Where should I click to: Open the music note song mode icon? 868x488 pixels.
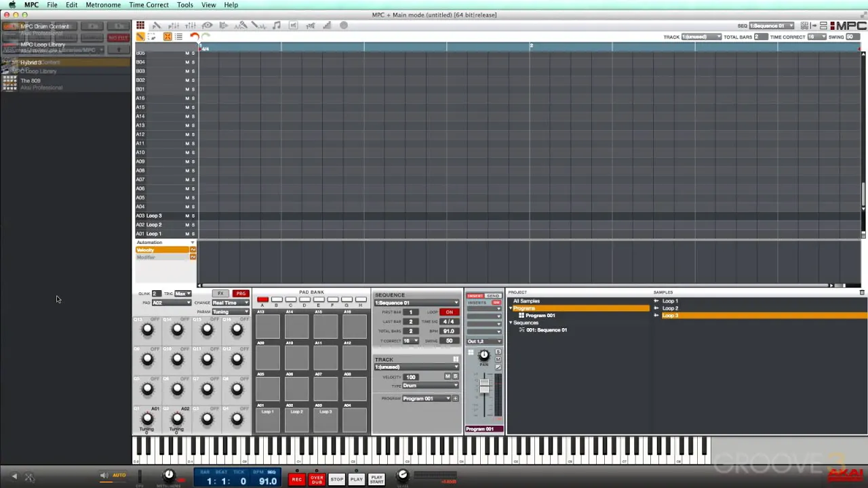point(276,26)
